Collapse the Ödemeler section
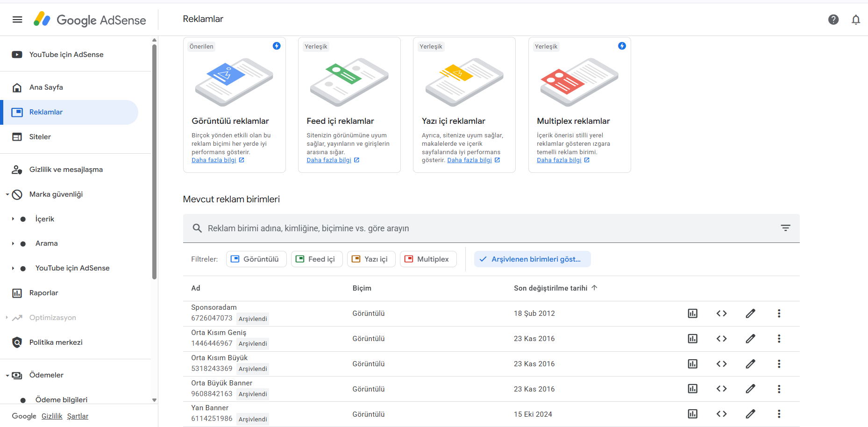This screenshot has height=427, width=868. coord(7,375)
